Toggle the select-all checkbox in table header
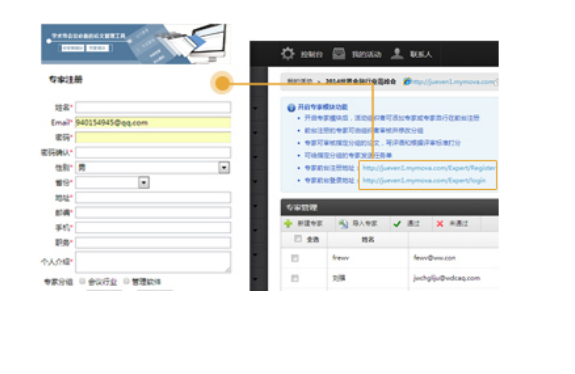This screenshot has height=374, width=575. 298,239
